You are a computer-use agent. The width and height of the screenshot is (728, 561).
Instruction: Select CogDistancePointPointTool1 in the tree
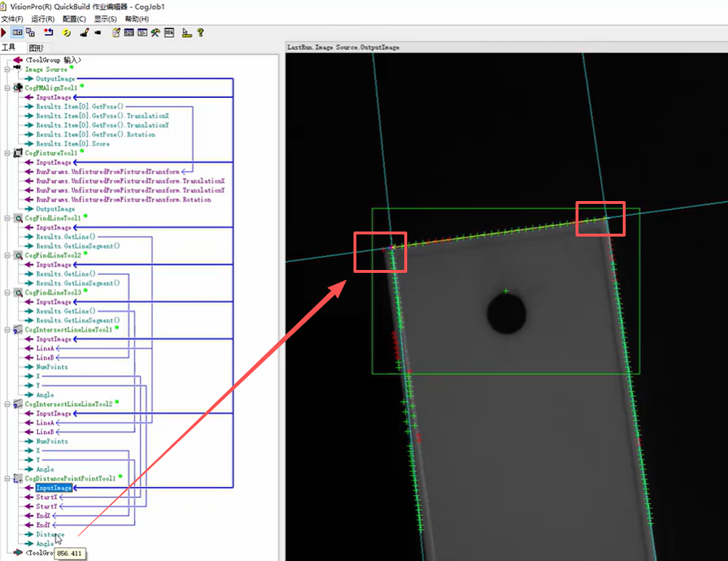(70, 478)
